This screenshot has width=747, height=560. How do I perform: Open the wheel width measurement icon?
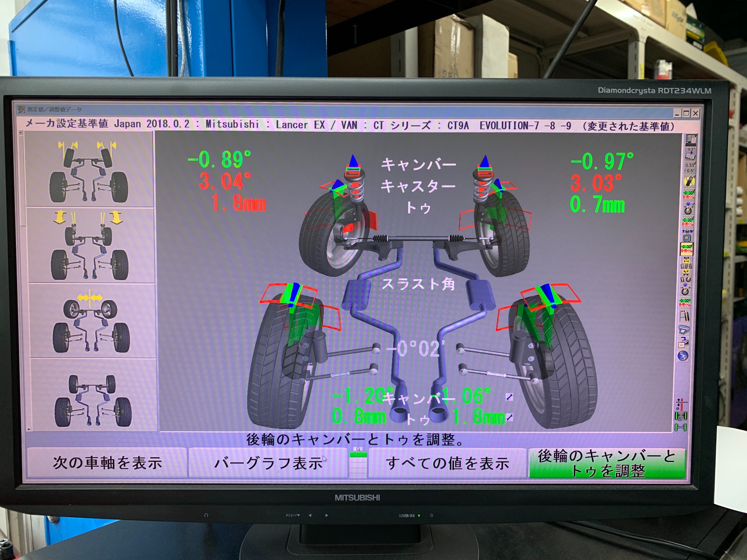[685, 316]
